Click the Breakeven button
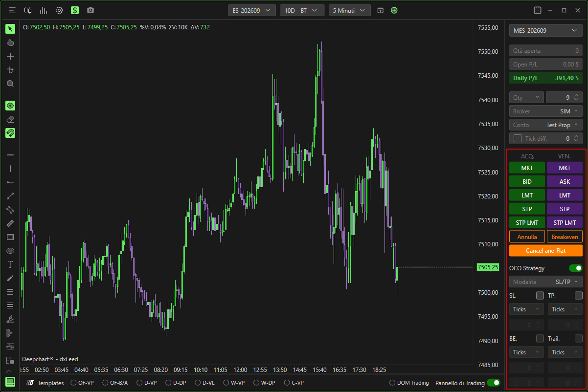Screen dimensions: 588x392 click(565, 237)
